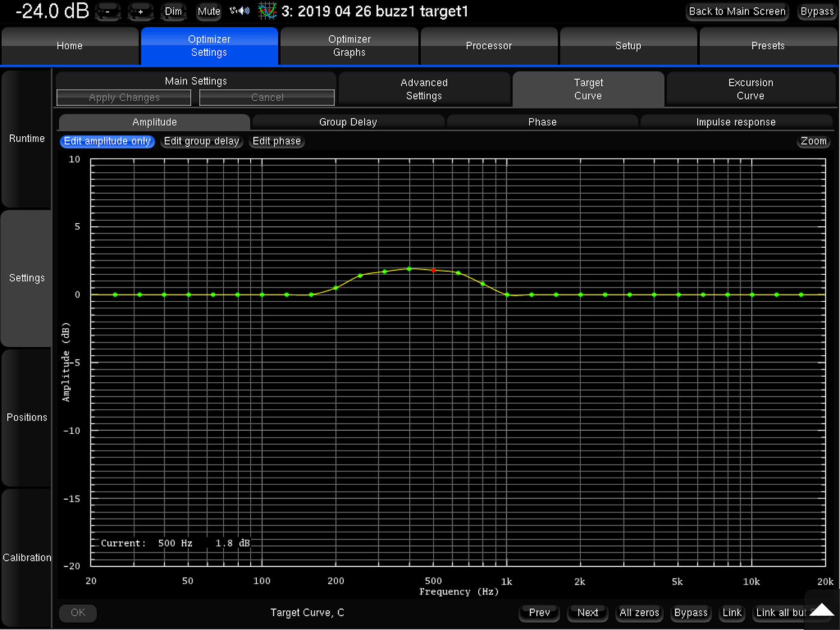Click the All zeros button
Image resolution: width=840 pixels, height=630 pixels.
639,613
